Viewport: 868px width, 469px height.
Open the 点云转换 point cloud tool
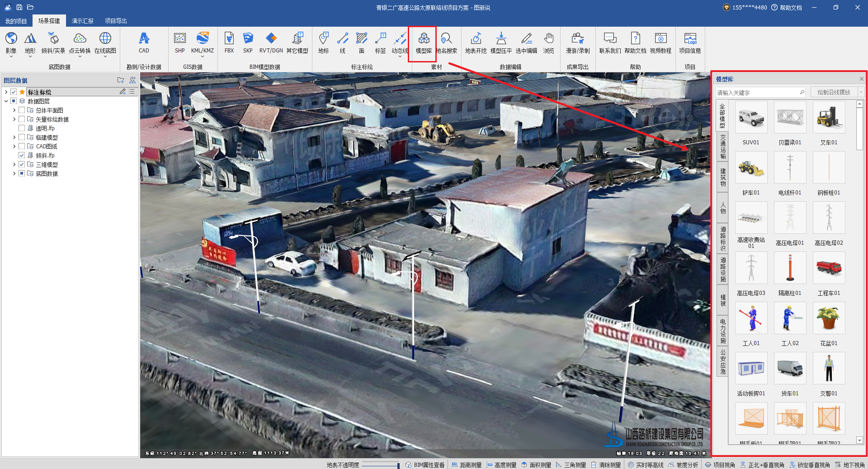coord(80,43)
